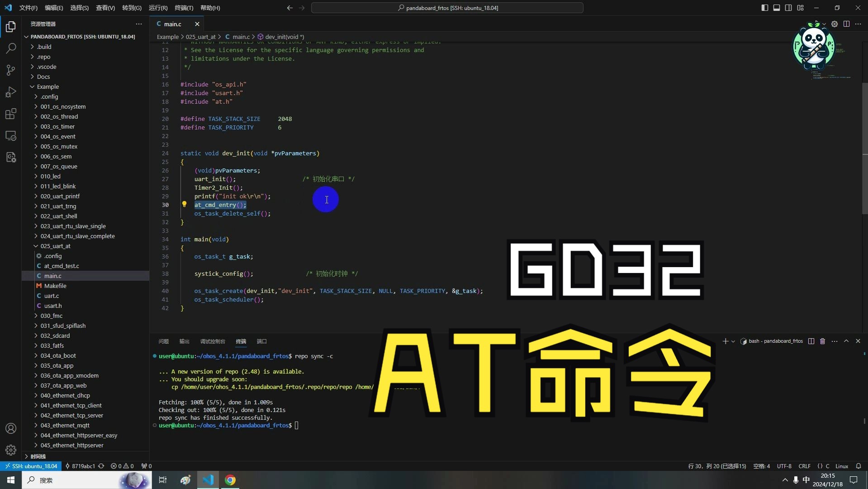This screenshot has width=868, height=489.
Task: Open Remote Explorer view
Action: point(11,135)
